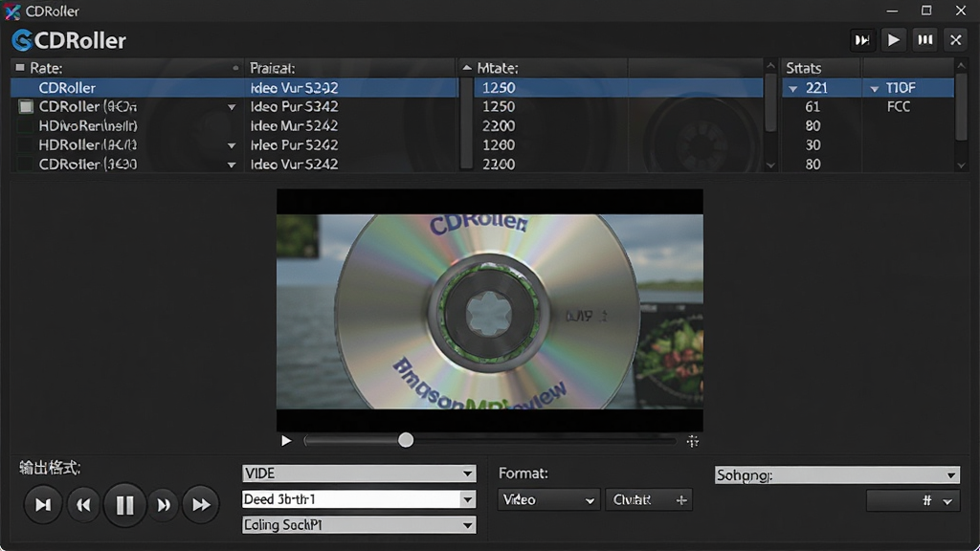Click the CDRoller logo icon in header

click(x=22, y=40)
